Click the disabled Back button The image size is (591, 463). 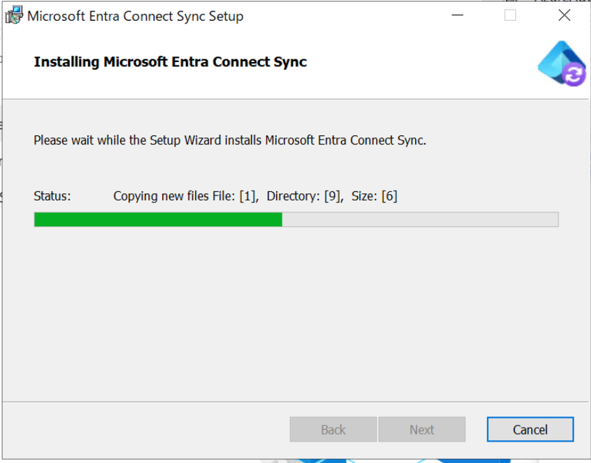click(333, 429)
